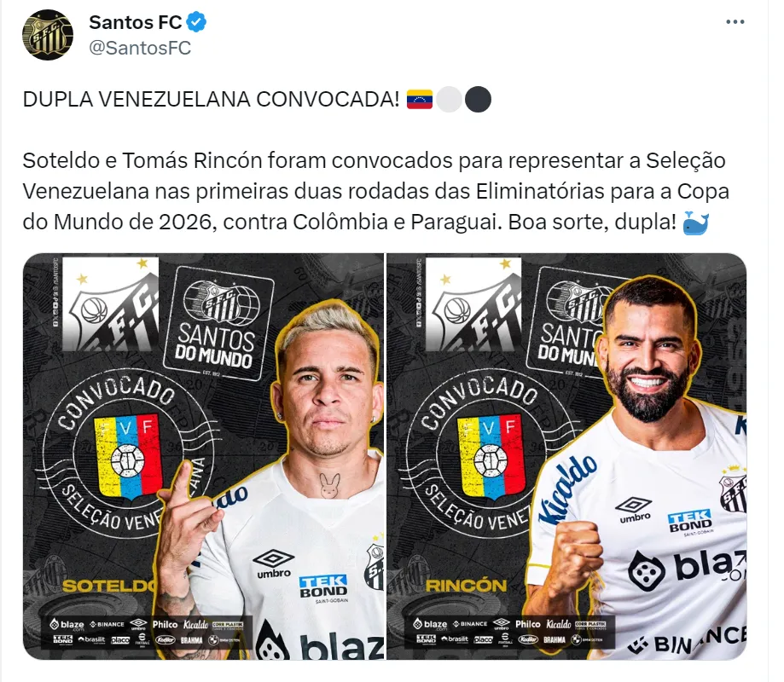Click the black circle emoji
This screenshot has width=784, height=682.
coord(478,99)
